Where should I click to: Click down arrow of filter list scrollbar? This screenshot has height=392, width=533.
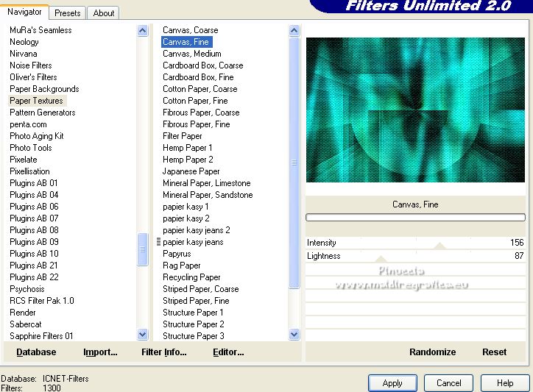[294, 335]
